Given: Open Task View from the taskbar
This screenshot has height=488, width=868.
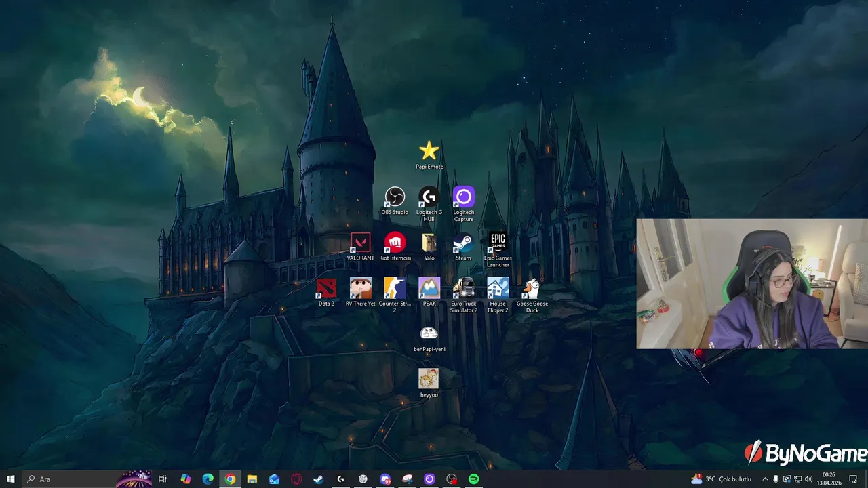Looking at the screenshot, I should (x=163, y=479).
